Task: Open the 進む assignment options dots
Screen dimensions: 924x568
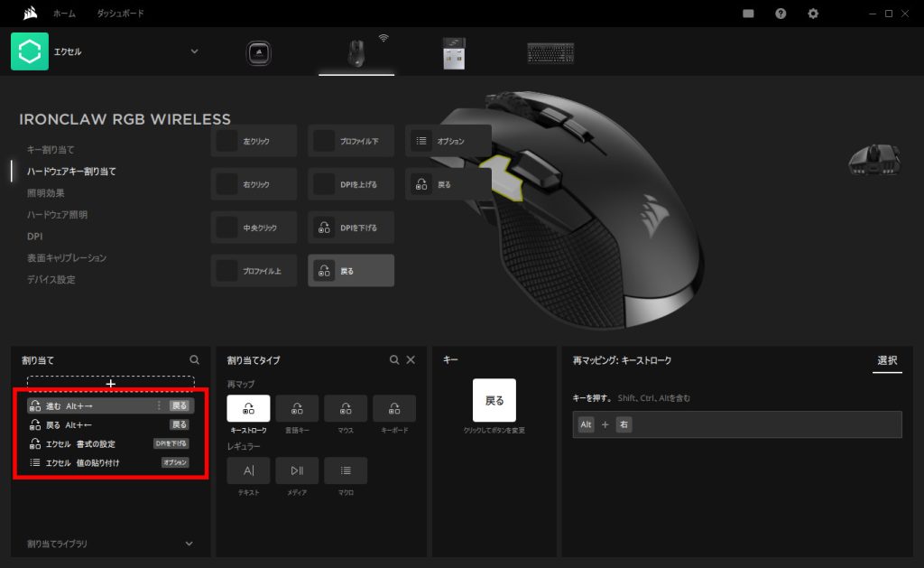Action: pos(159,405)
